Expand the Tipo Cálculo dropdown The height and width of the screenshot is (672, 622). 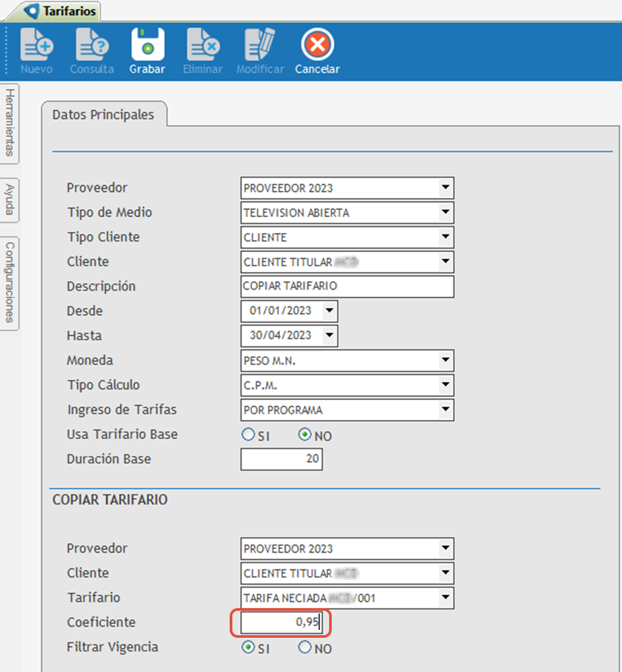click(x=446, y=385)
